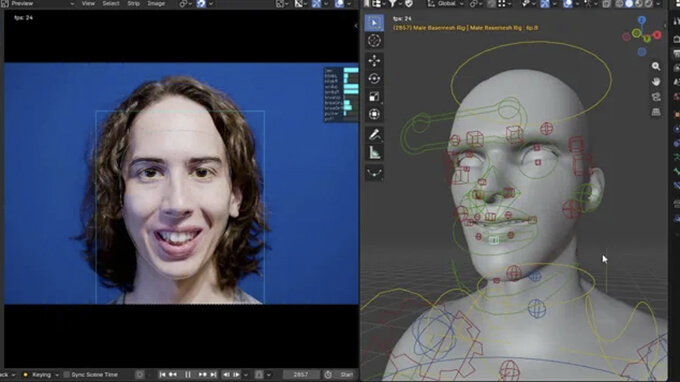Image resolution: width=680 pixels, height=382 pixels.
Task: Select the 3D Cursor tool
Action: (374, 41)
